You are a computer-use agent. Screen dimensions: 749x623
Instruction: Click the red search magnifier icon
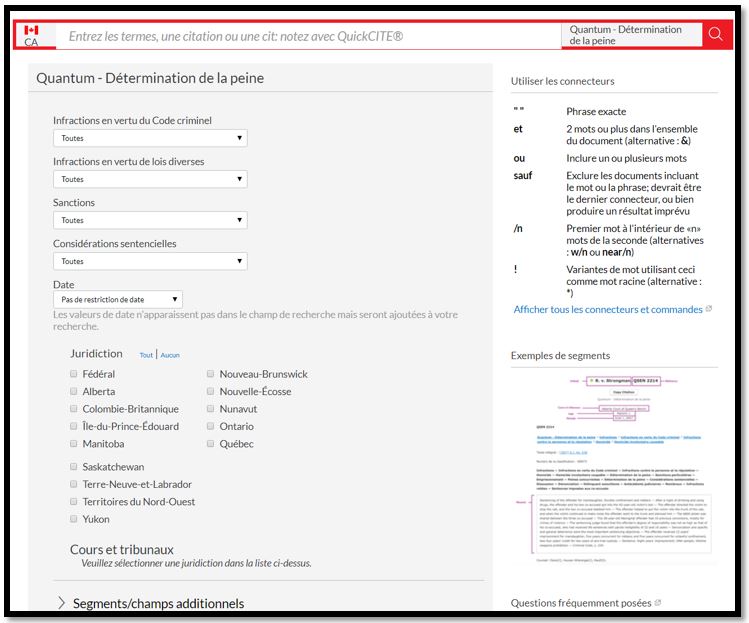tap(715, 34)
